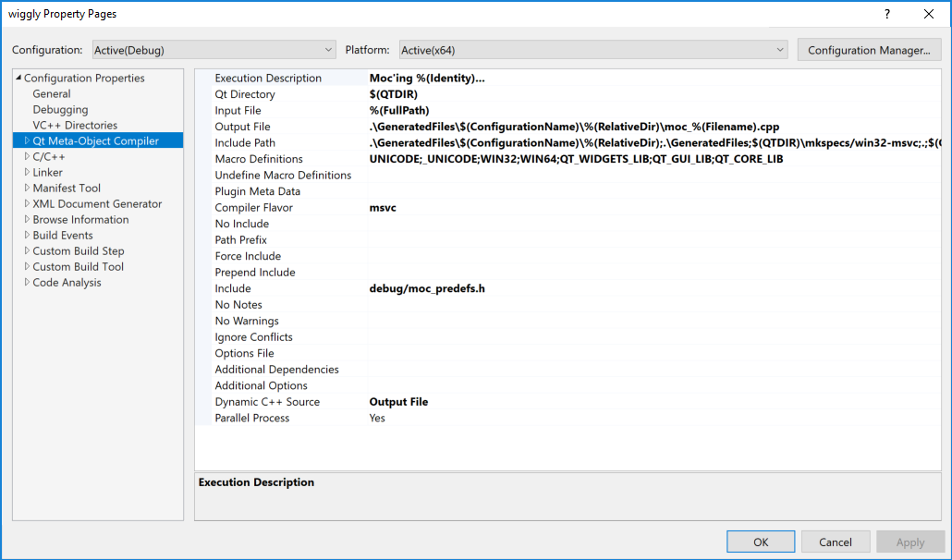This screenshot has width=952, height=560.
Task: Click the Parallel Process Yes value
Action: click(377, 419)
